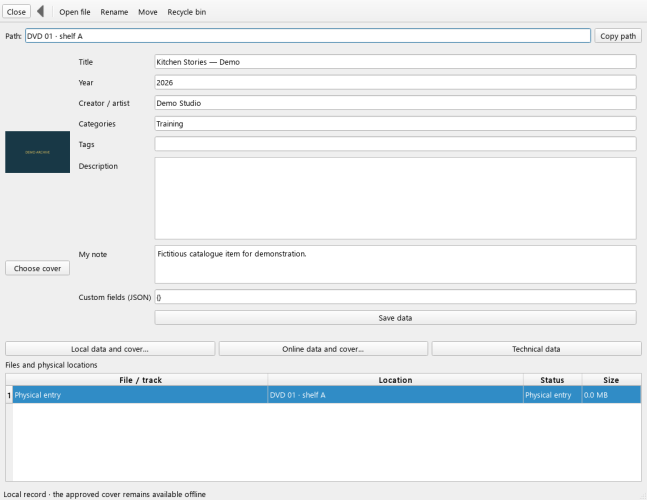Select row header number 1
This screenshot has width=647, height=500.
(x=9, y=395)
